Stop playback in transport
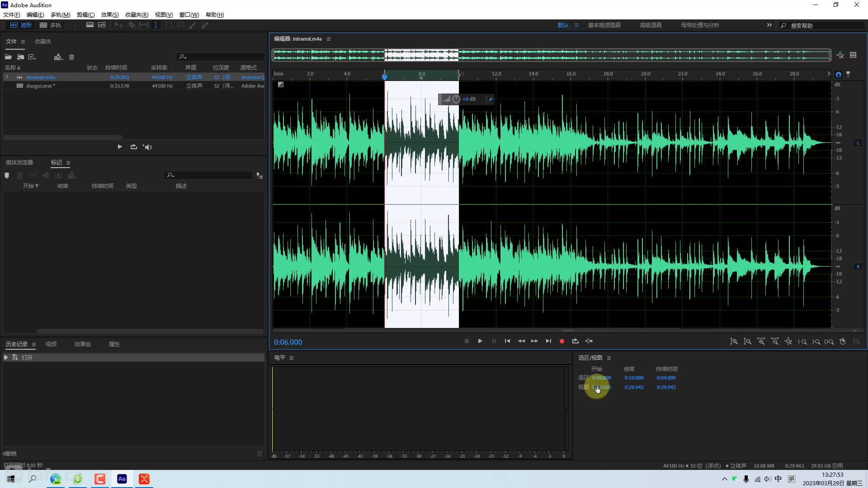 coord(467,341)
